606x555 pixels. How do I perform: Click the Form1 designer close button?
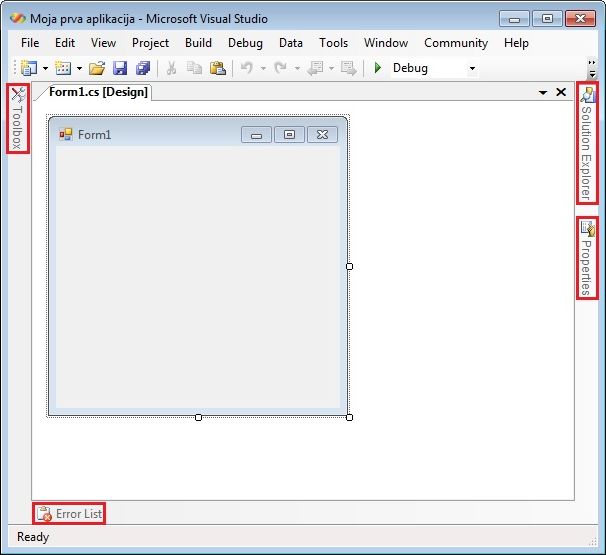[x=322, y=134]
